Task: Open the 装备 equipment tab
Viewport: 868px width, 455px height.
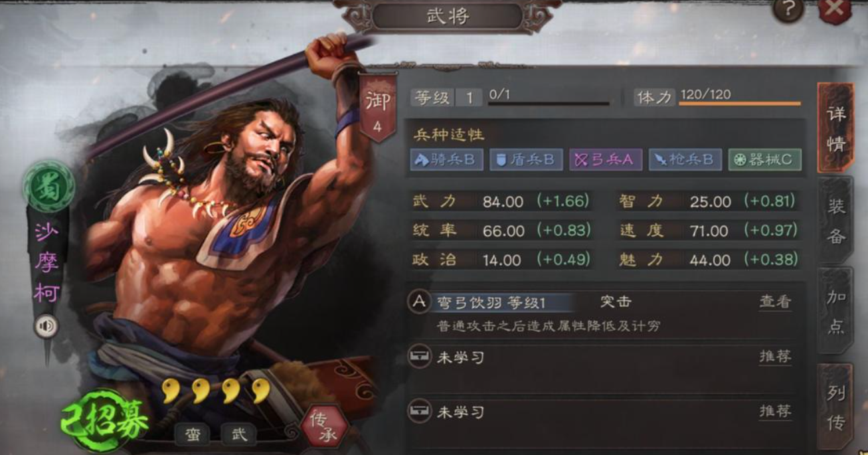Action: point(835,219)
